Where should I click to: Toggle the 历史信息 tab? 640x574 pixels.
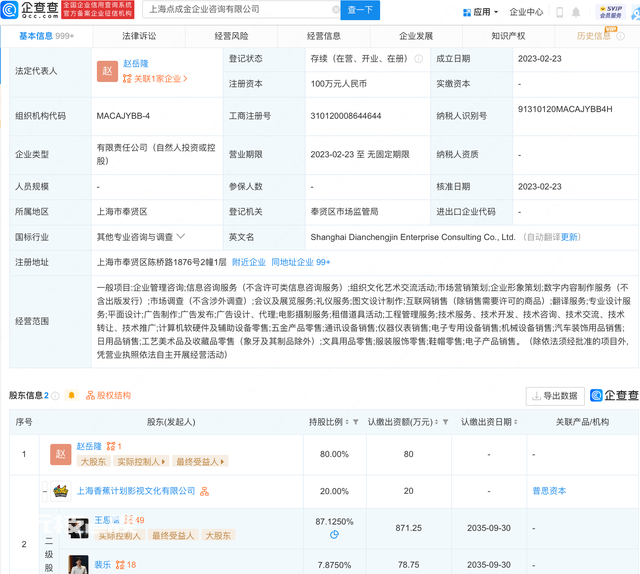click(x=599, y=36)
